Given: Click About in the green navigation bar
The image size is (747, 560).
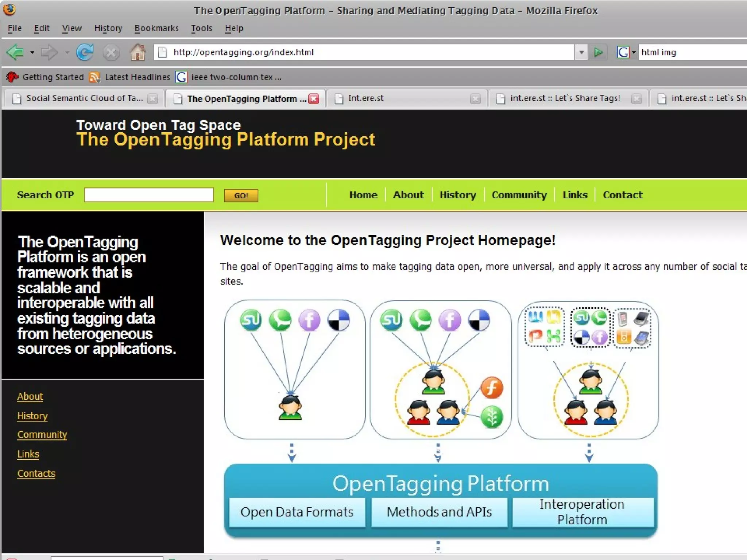Looking at the screenshot, I should [408, 195].
